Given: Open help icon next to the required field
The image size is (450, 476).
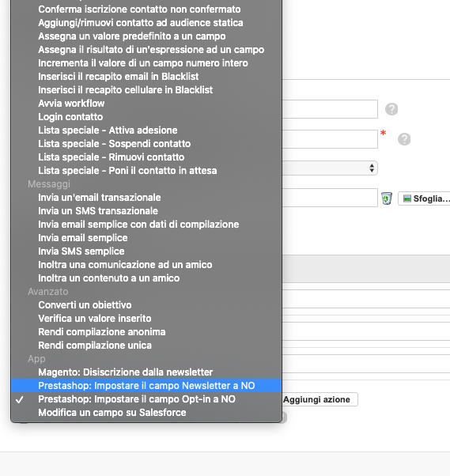Looking at the screenshot, I should click(x=404, y=139).
